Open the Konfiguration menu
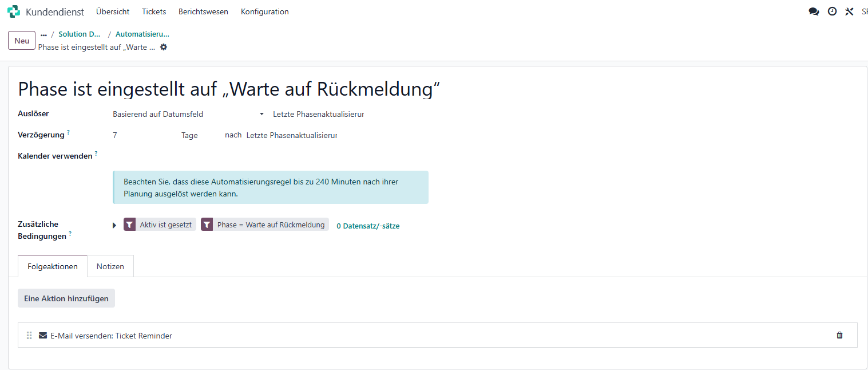Screen dimensions: 868x370 coord(265,11)
